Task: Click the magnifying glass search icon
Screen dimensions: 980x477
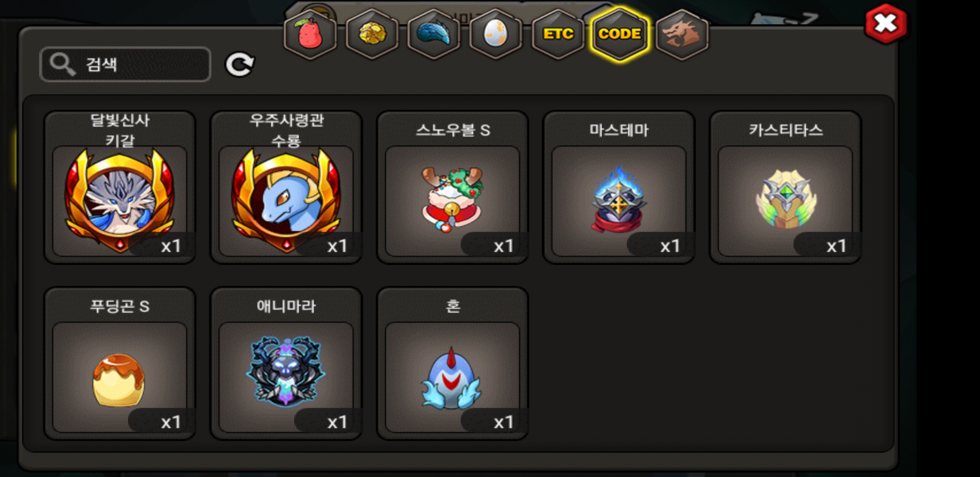Action: pos(62,64)
